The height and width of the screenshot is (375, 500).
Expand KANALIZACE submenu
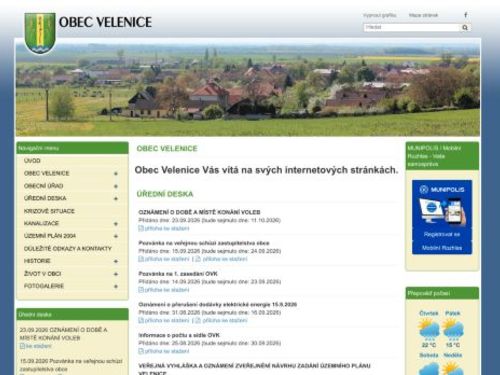point(116,224)
